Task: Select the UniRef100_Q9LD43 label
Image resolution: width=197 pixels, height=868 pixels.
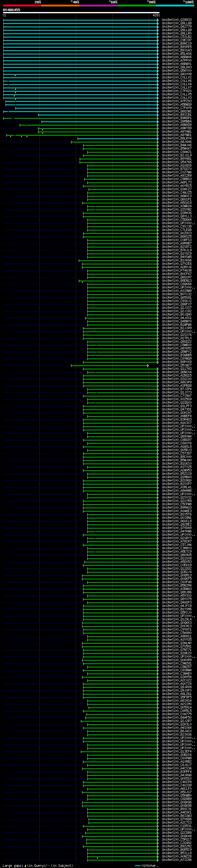Action: 177,67
